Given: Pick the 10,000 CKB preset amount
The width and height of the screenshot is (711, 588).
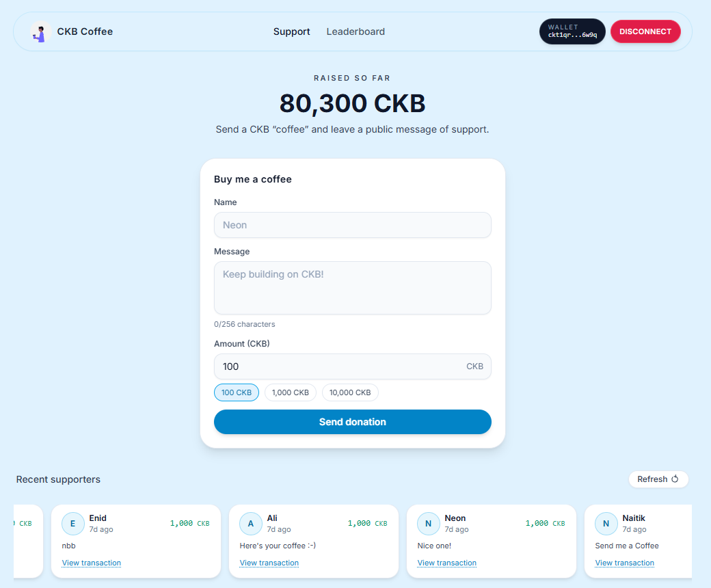Looking at the screenshot, I should coord(350,392).
